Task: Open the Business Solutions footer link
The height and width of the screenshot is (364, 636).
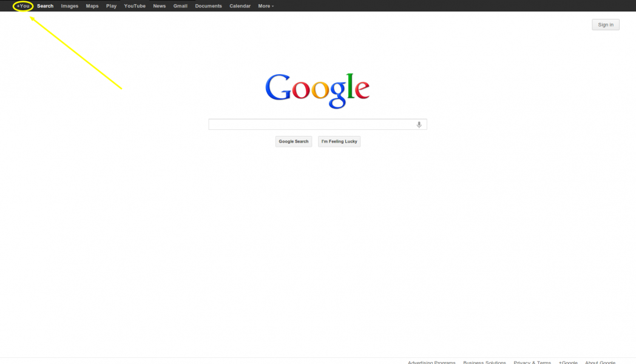Action: coord(485,362)
